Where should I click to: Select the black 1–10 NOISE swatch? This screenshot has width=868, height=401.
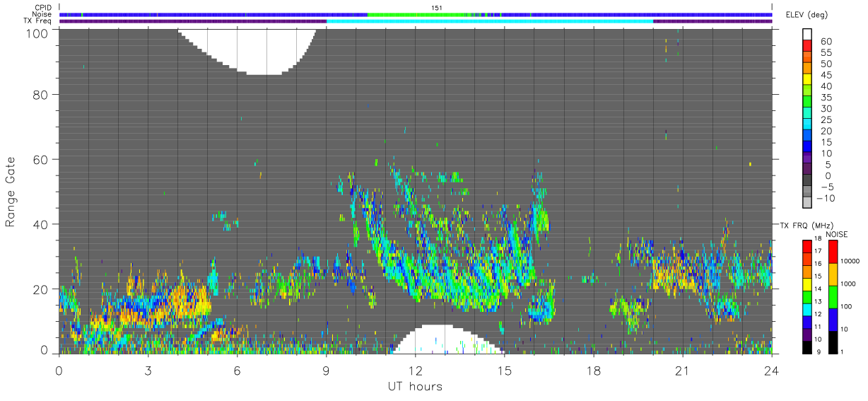[x=833, y=342]
